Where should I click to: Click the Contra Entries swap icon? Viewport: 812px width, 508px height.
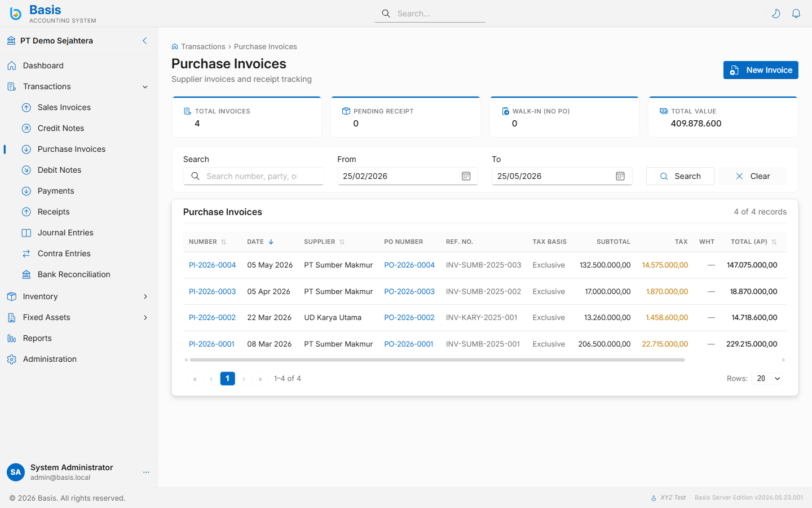click(x=26, y=253)
